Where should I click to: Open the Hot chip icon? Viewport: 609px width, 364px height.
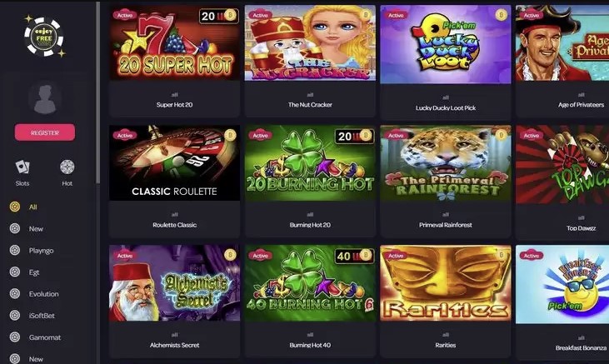67,167
